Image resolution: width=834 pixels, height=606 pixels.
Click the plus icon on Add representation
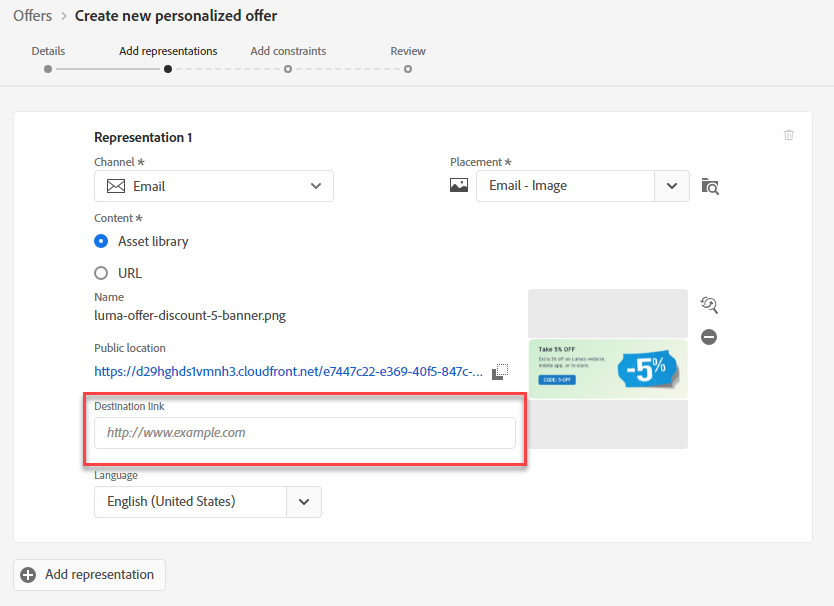coord(28,575)
